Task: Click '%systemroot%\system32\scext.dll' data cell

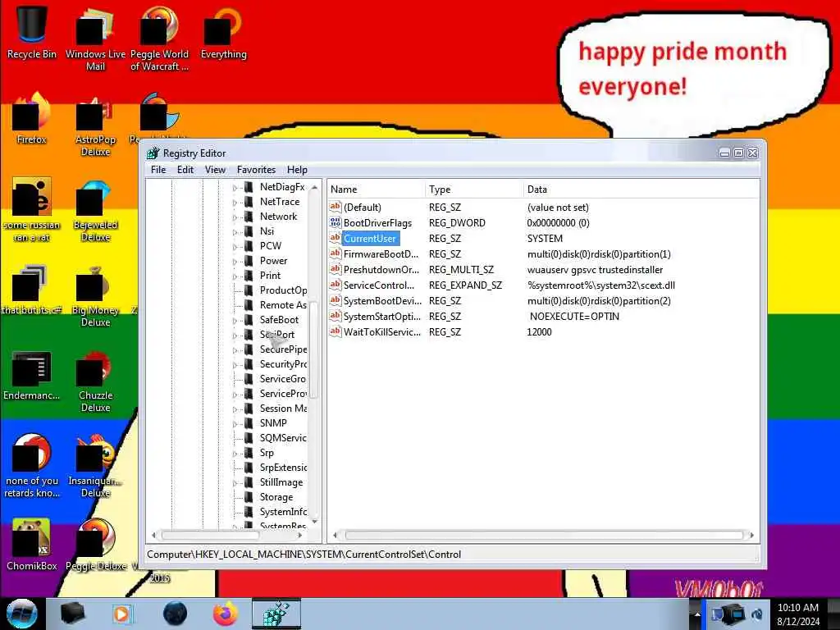Action: [601, 285]
